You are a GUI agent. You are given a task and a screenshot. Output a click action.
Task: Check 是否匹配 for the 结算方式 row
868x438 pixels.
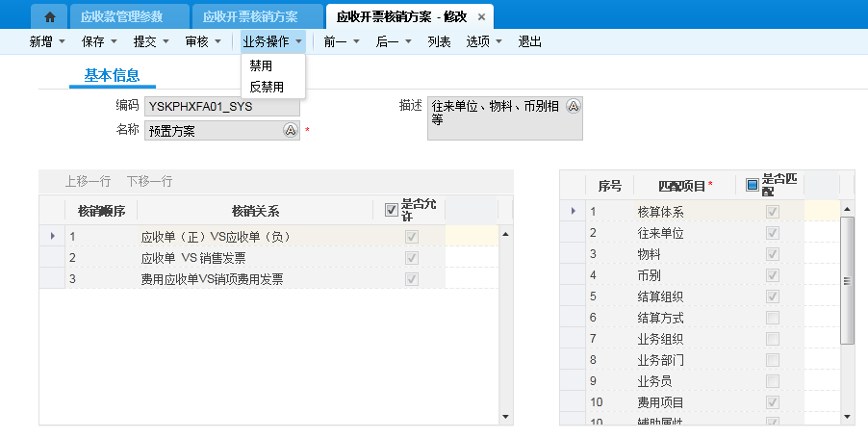pos(772,318)
